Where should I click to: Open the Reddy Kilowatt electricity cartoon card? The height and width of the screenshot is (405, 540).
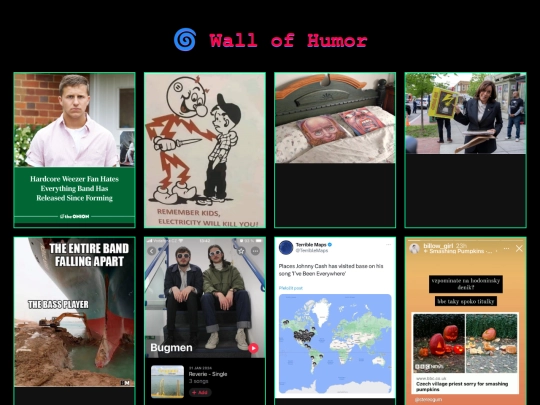pyautogui.click(x=205, y=150)
